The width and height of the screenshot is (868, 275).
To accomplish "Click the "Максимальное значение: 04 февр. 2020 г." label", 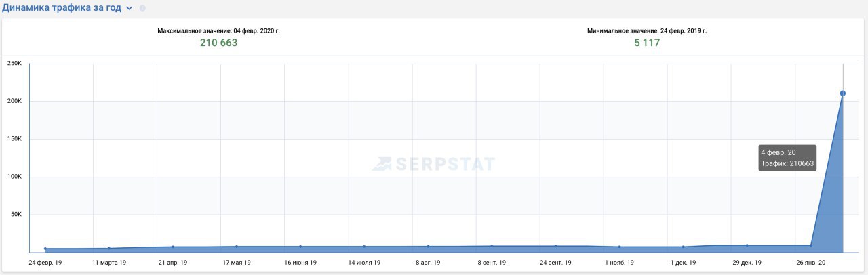I will pos(218,30).
